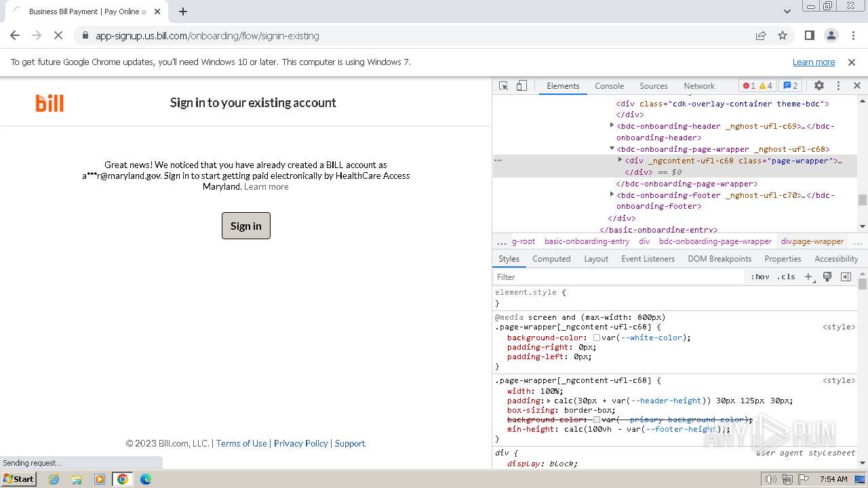Toggle the rendering emulations paintbrush icon

tap(827, 277)
